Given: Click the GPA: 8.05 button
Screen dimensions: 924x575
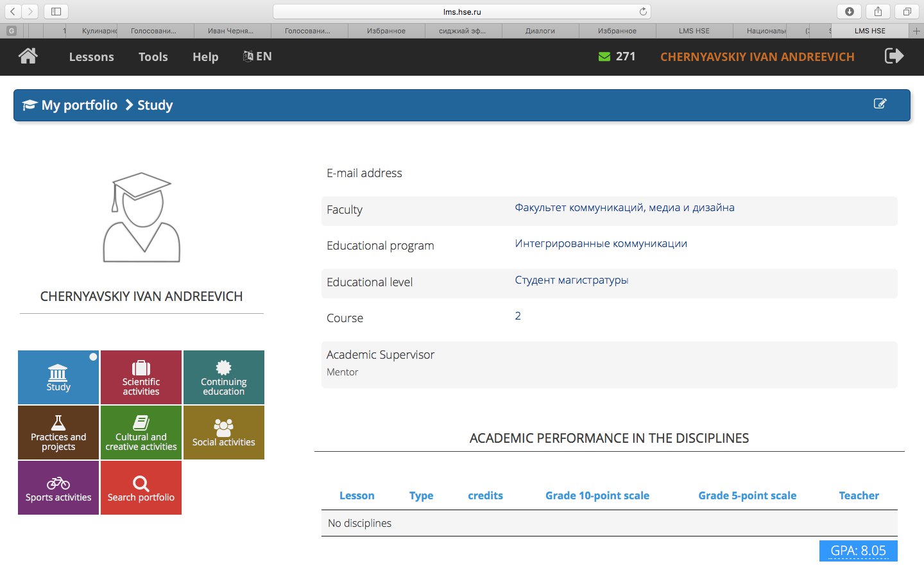Looking at the screenshot, I should pos(858,551).
